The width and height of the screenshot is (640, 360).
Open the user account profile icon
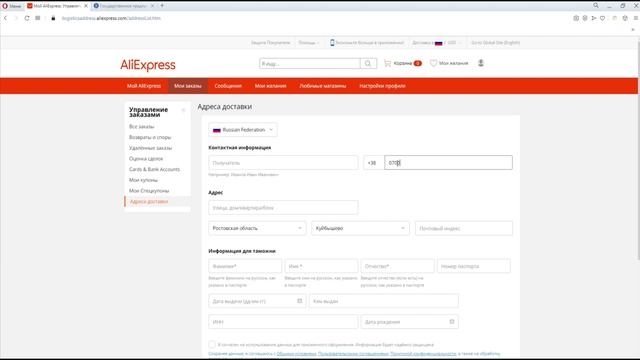(481, 63)
